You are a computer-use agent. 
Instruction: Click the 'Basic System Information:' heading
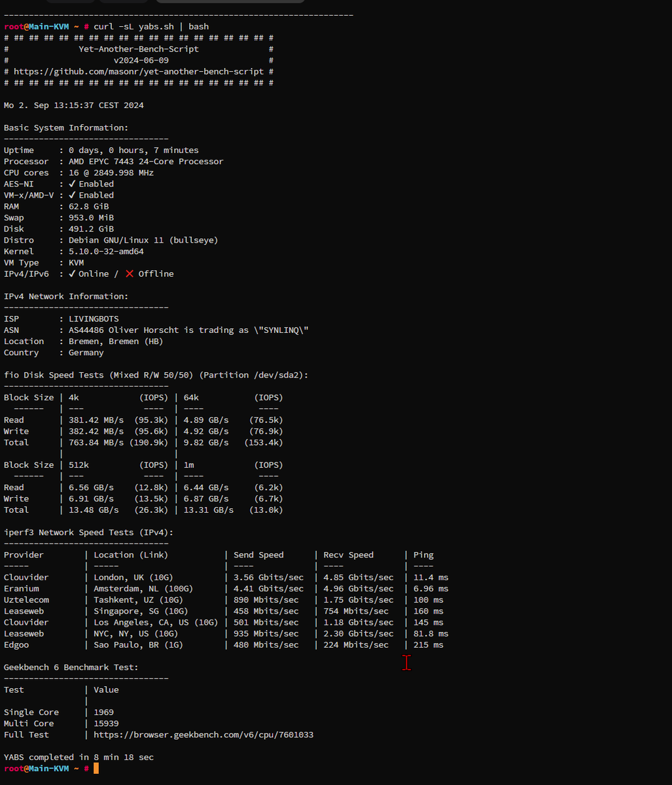click(x=66, y=128)
